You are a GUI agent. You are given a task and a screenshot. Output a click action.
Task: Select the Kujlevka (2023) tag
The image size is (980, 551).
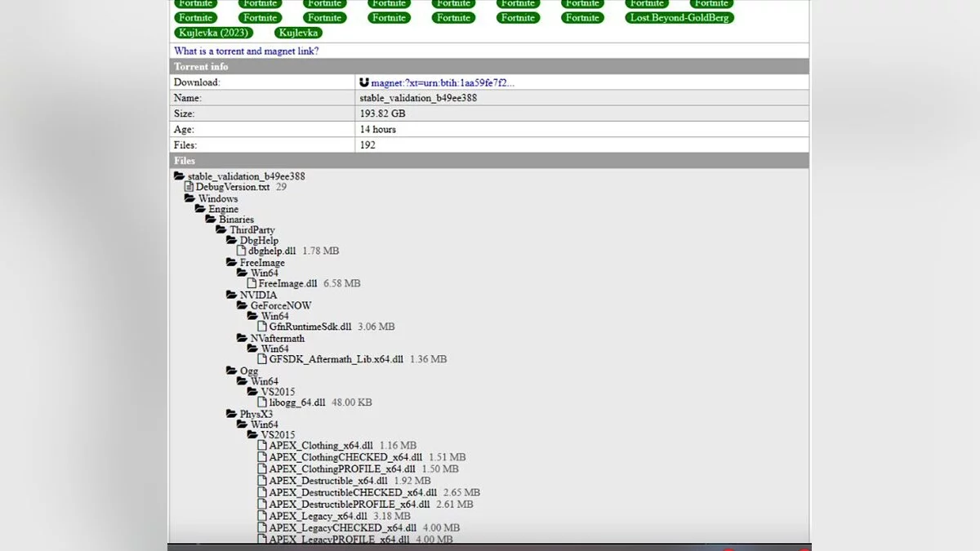pyautogui.click(x=213, y=33)
